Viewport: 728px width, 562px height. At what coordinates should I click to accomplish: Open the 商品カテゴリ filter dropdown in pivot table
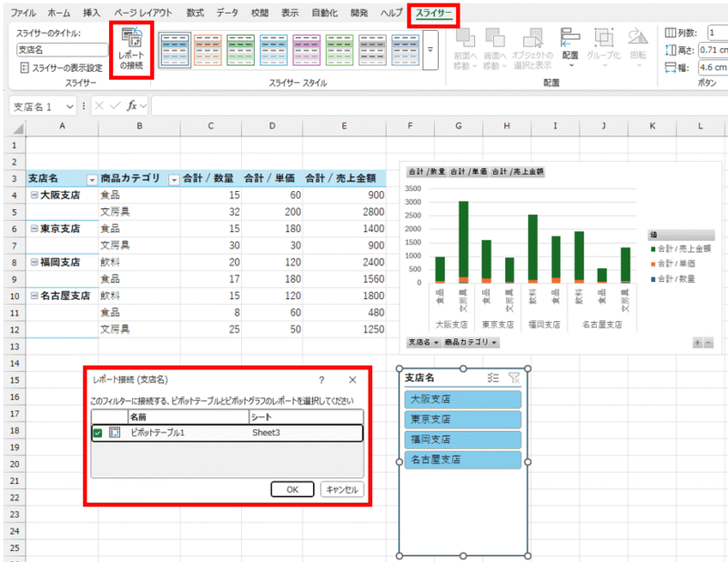174,179
